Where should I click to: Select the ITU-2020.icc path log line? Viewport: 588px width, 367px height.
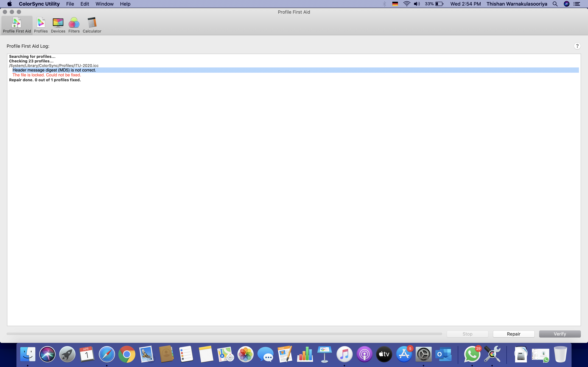point(54,66)
